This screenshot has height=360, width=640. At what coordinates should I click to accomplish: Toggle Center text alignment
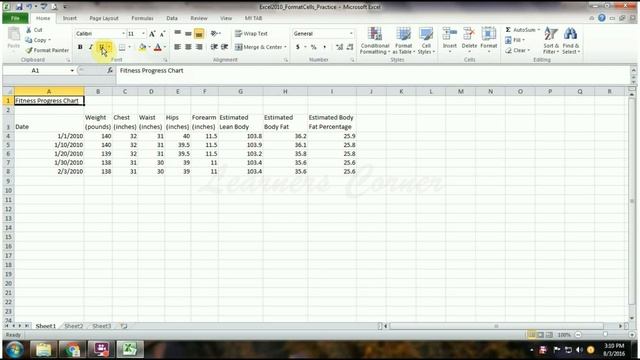188,47
